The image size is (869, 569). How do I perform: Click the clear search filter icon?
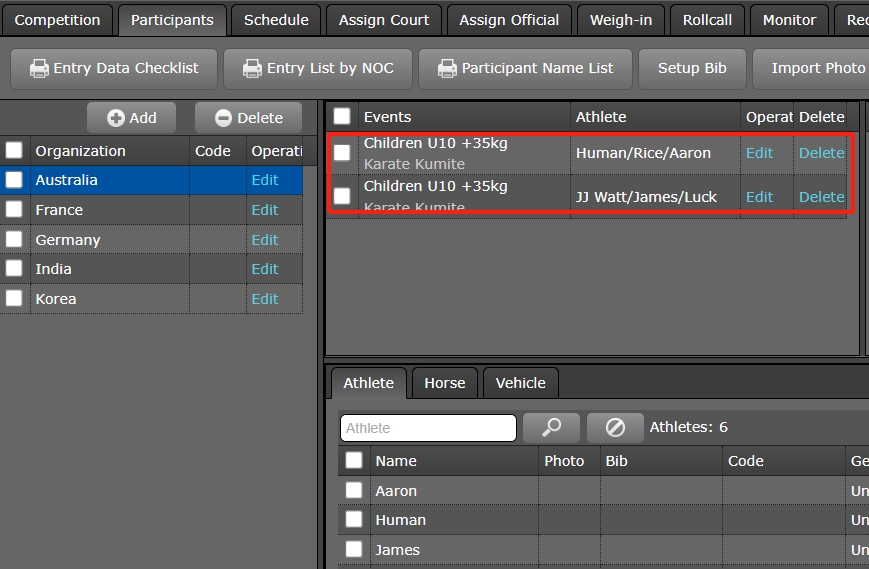pos(615,428)
